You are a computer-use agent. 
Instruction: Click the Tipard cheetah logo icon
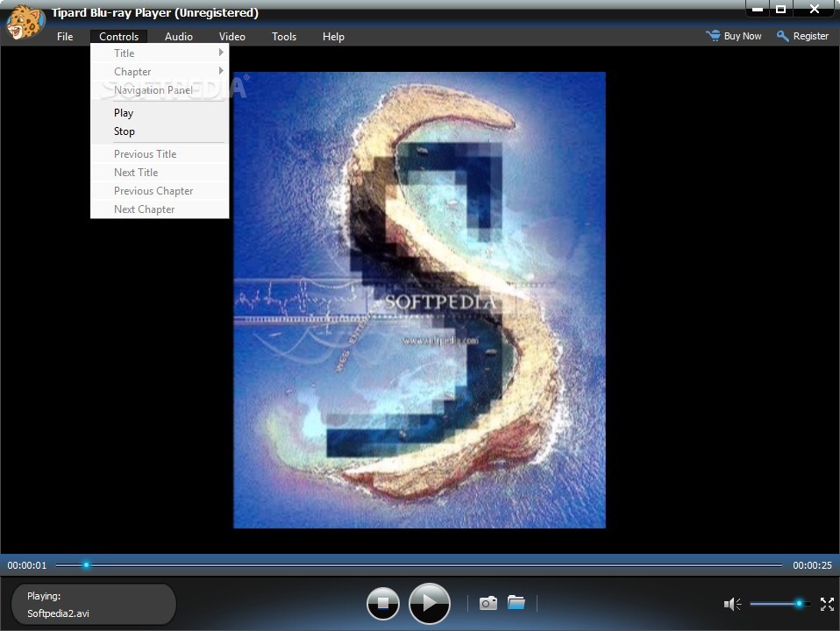(25, 22)
